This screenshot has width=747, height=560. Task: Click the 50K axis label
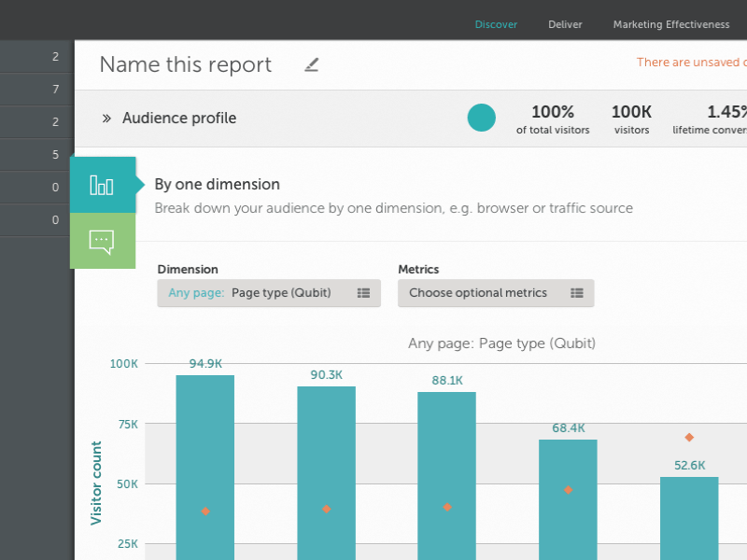[x=127, y=484]
